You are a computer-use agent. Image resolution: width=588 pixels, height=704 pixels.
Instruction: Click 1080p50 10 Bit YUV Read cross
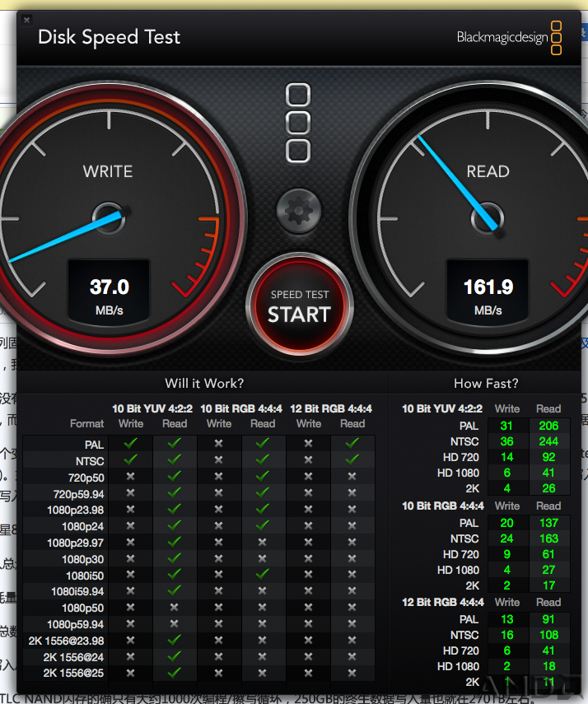tap(175, 607)
